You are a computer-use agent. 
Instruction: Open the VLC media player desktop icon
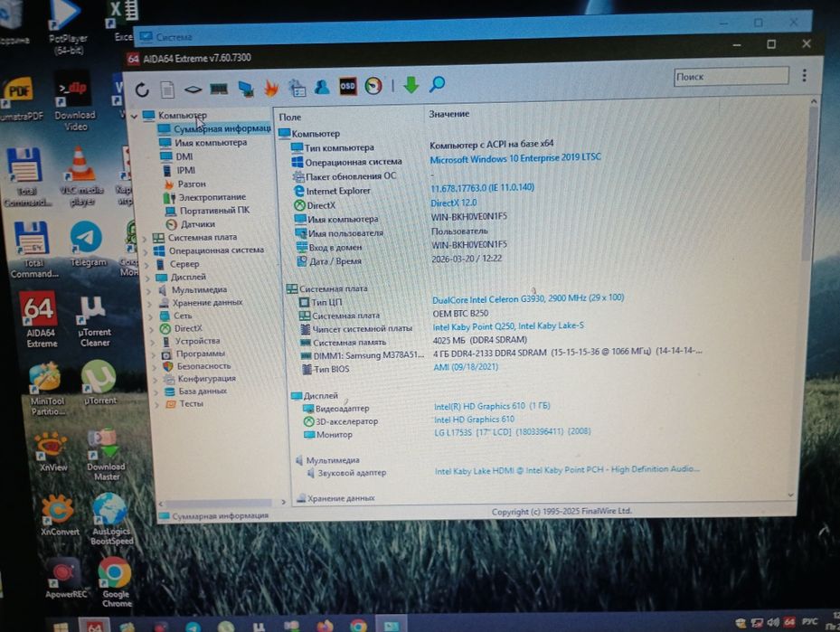tap(82, 176)
